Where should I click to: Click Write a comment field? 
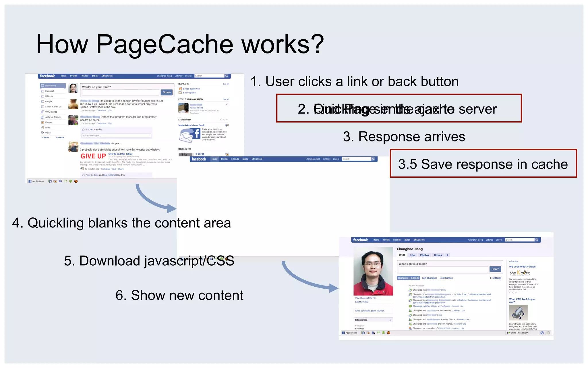116,136
